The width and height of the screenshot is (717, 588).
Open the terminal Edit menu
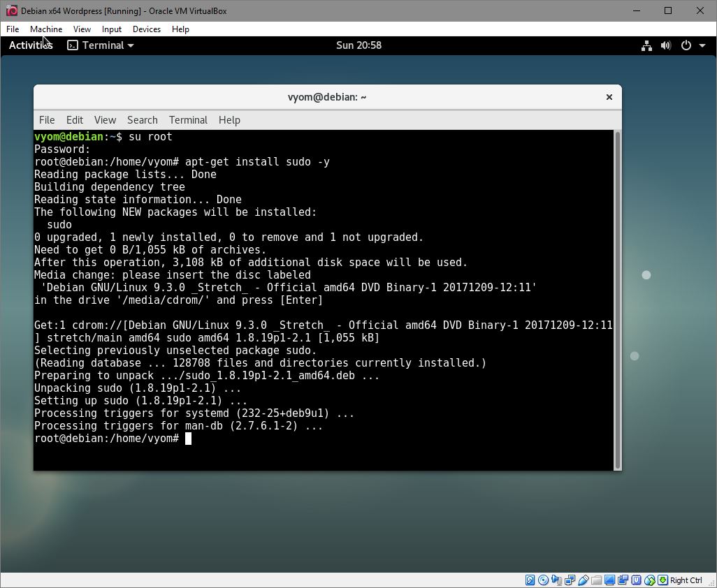click(x=75, y=119)
